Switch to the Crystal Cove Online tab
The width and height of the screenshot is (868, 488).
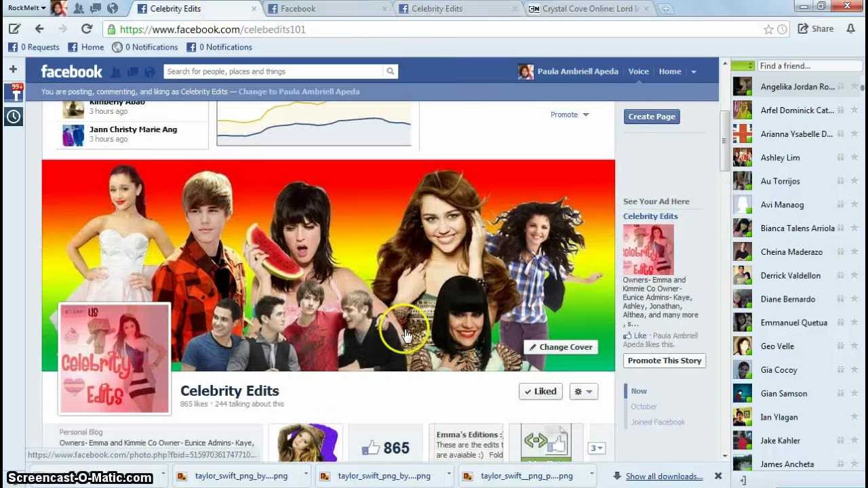click(x=589, y=9)
